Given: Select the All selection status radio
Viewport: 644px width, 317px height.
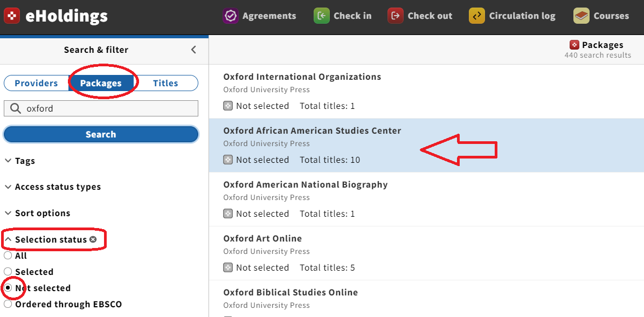Looking at the screenshot, I should pyautogui.click(x=8, y=256).
